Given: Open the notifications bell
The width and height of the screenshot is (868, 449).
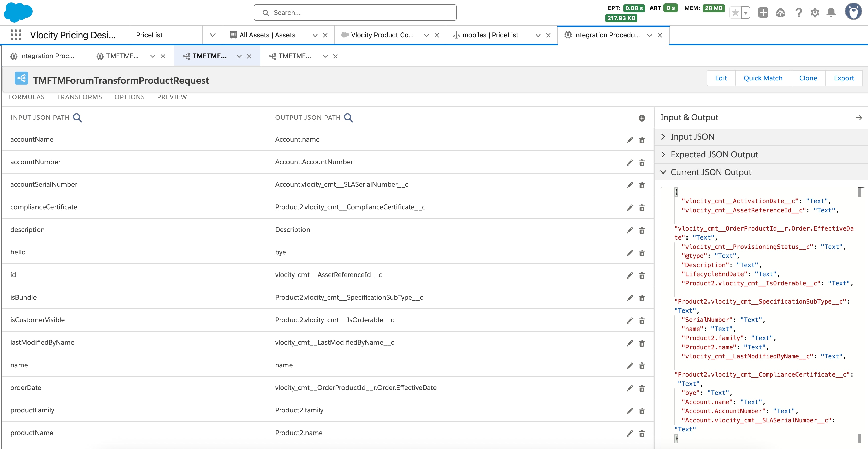Looking at the screenshot, I should tap(831, 13).
